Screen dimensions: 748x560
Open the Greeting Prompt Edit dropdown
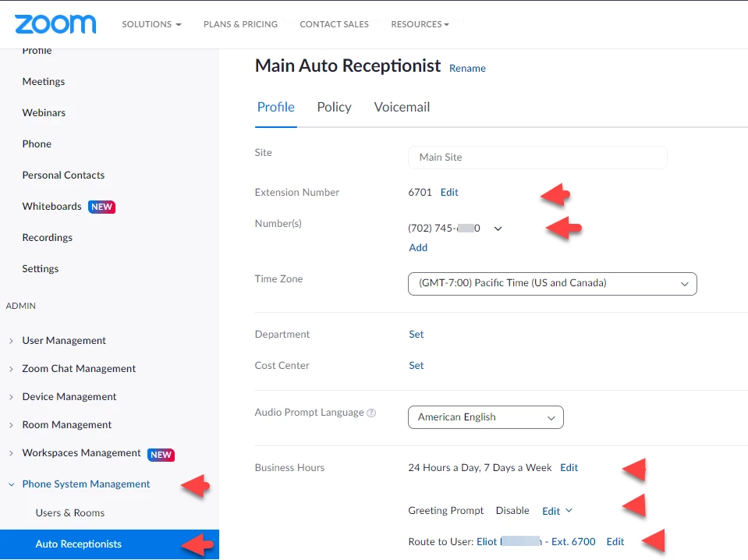pyautogui.click(x=557, y=511)
